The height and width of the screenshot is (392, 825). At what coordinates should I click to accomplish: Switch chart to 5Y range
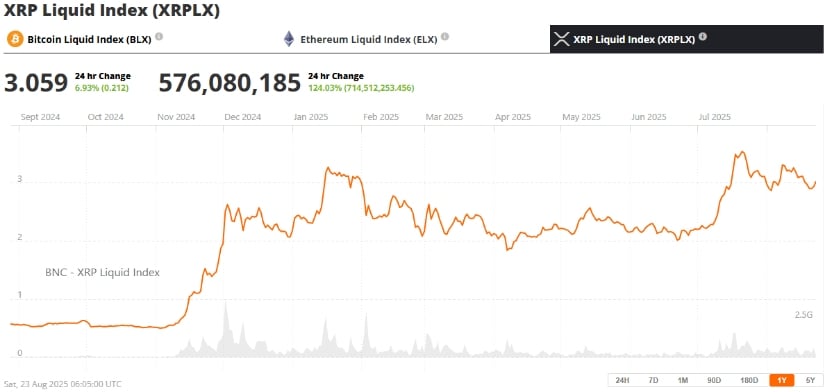pyautogui.click(x=809, y=380)
